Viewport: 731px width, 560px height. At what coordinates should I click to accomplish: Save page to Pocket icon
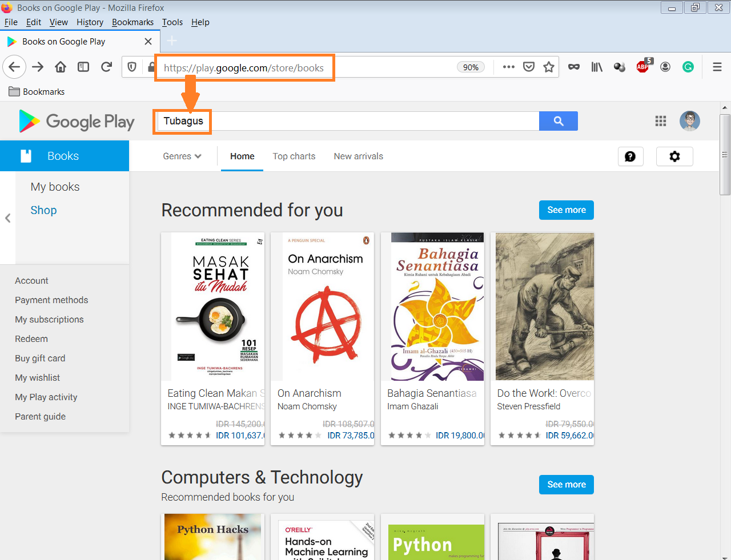click(x=529, y=67)
